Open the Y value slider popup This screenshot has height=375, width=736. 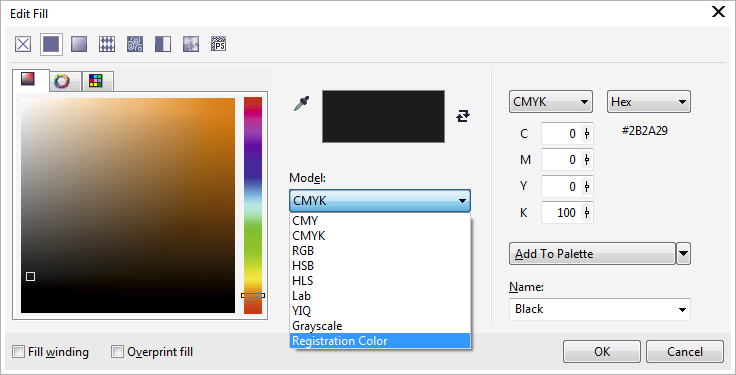(x=587, y=186)
